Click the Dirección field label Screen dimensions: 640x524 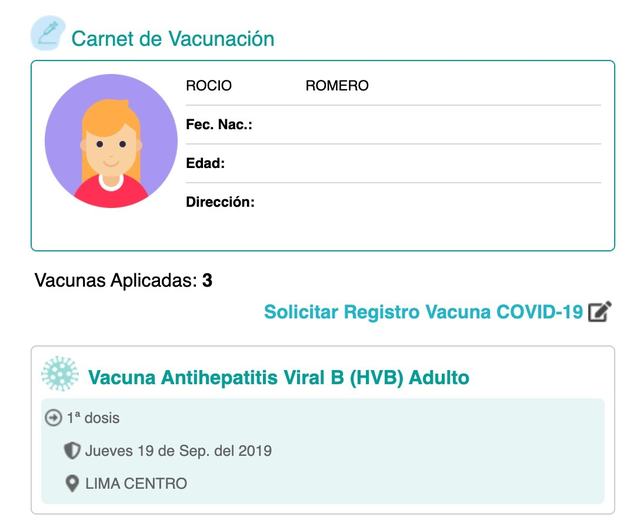tap(220, 202)
